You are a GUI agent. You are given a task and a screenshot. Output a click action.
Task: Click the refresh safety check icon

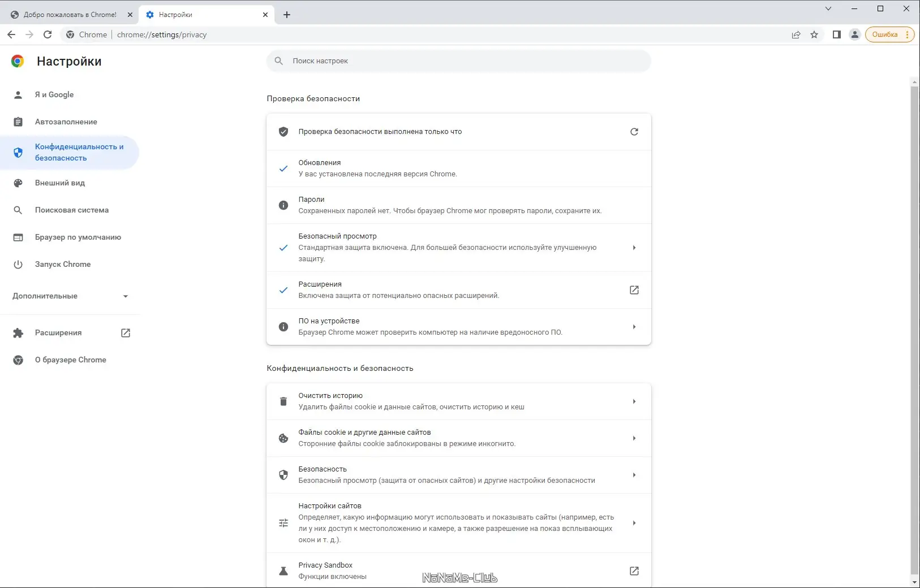coord(634,132)
